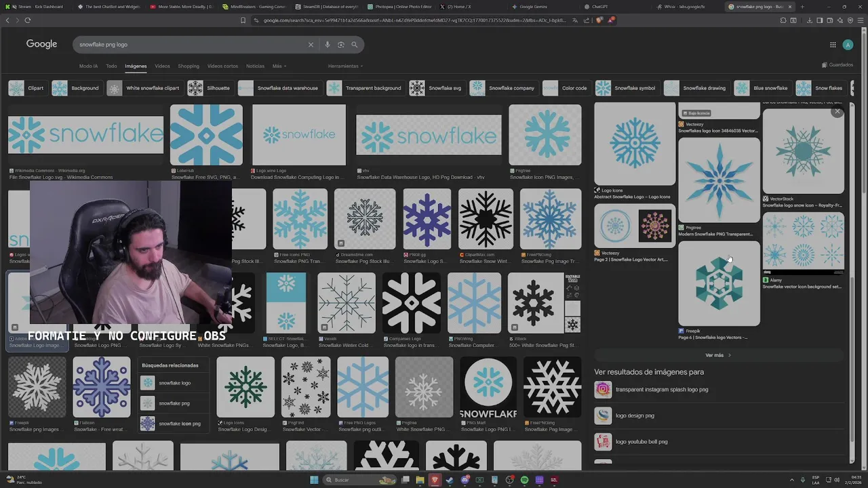The image size is (868, 488).
Task: Open browser downloads icon
Action: point(810,20)
